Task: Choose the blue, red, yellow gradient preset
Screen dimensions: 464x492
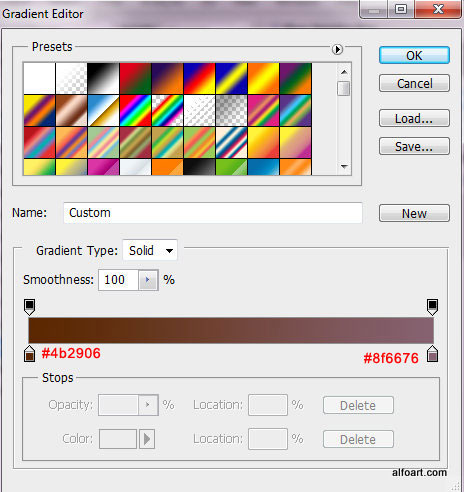Action: [x=199, y=78]
